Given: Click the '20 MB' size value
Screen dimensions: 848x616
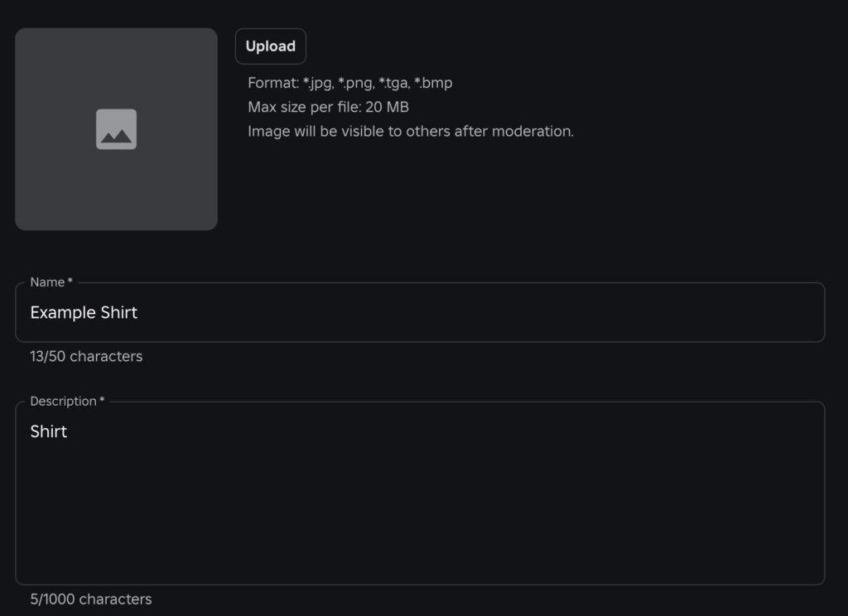Looking at the screenshot, I should click(x=387, y=107).
